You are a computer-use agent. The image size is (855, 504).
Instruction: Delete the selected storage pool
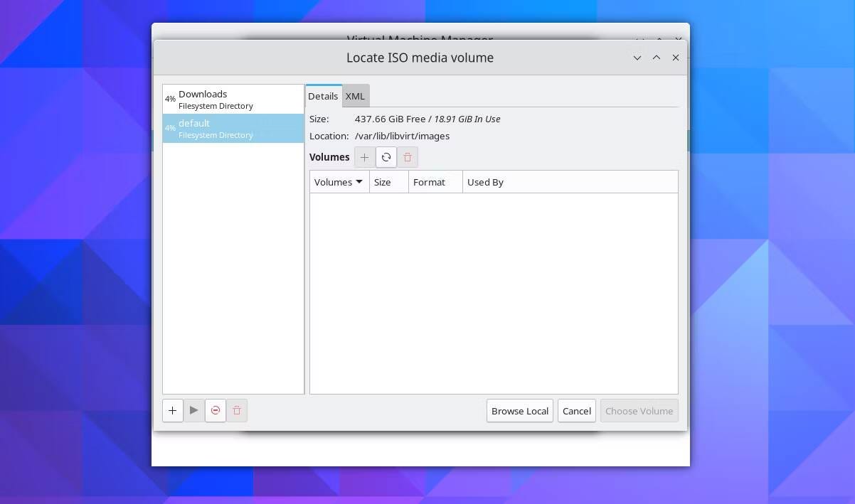[x=236, y=410]
